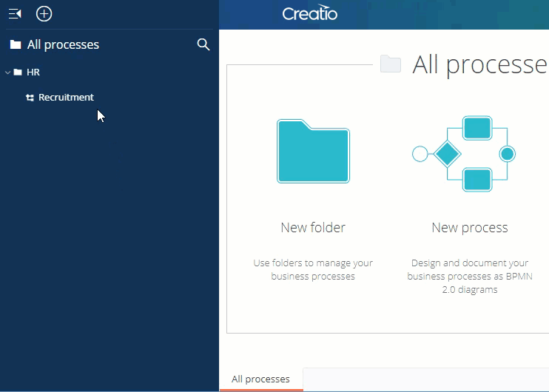Click the New folder title
Screen dimensions: 549x392
click(x=313, y=228)
